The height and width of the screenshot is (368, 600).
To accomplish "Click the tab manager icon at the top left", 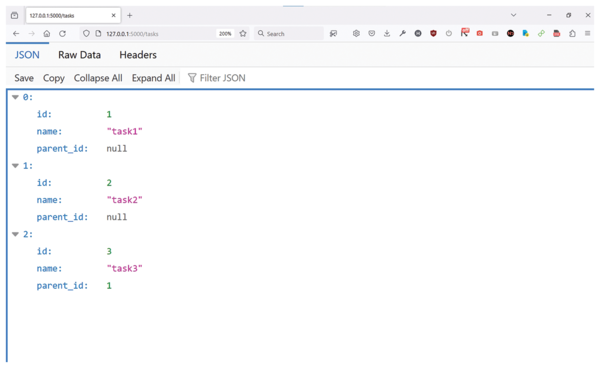I will (x=15, y=16).
